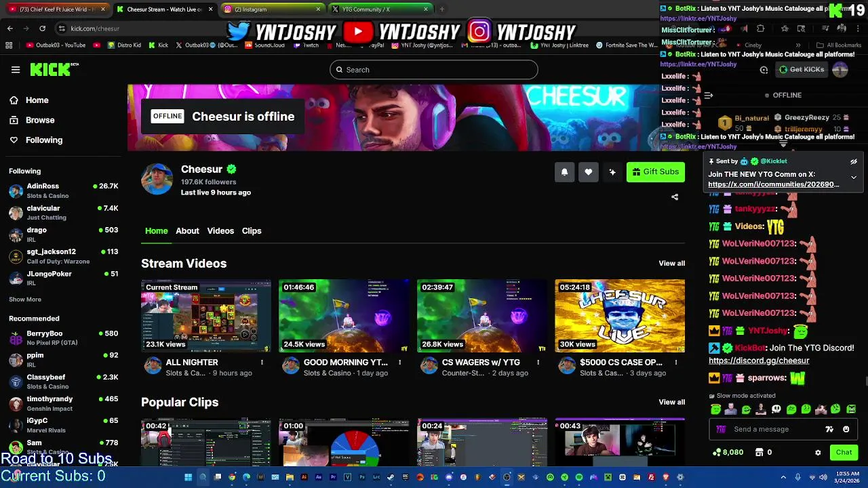View all Popular Clips
868x488 pixels.
pos(671,403)
